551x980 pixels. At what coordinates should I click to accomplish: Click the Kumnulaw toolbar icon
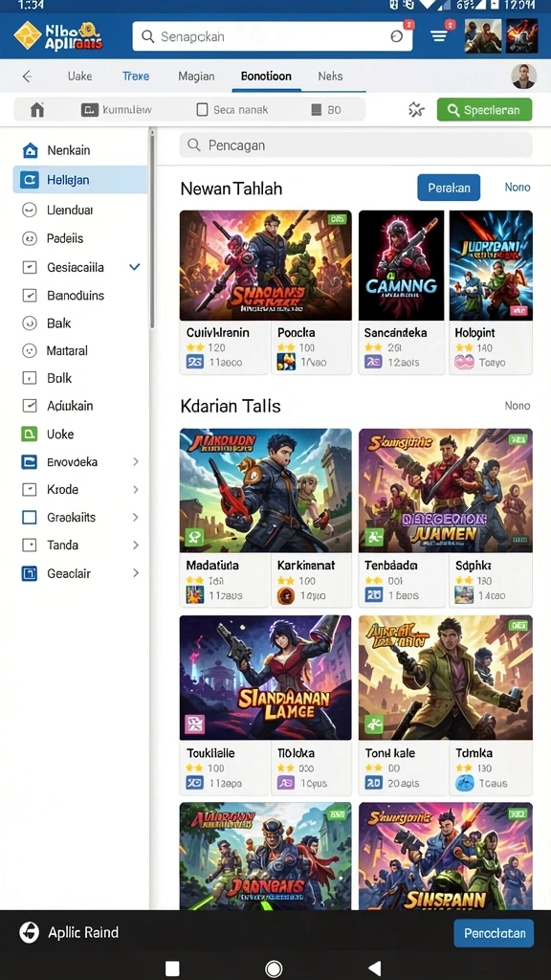[90, 110]
